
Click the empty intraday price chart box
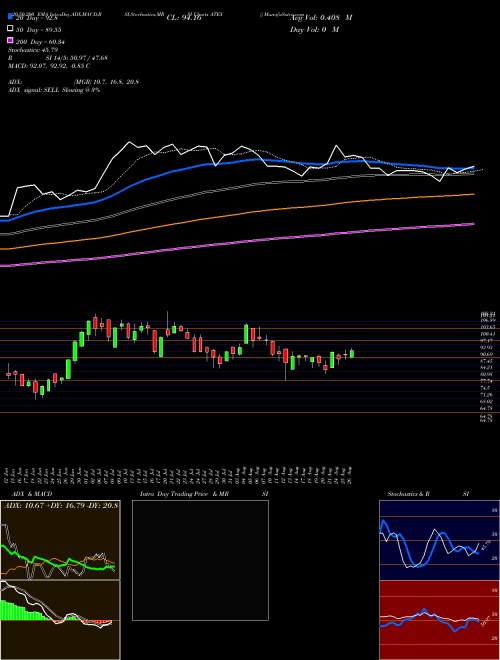[x=200, y=560]
